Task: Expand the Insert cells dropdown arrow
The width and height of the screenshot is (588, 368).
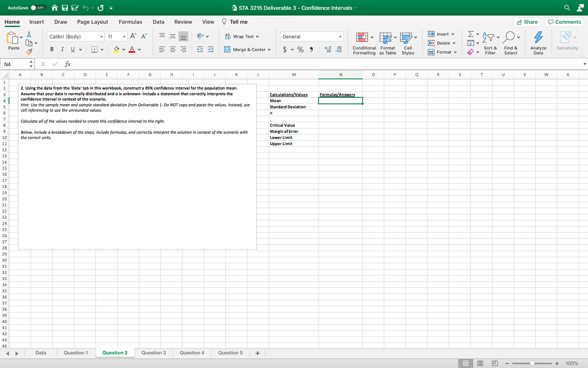Action: (x=453, y=34)
